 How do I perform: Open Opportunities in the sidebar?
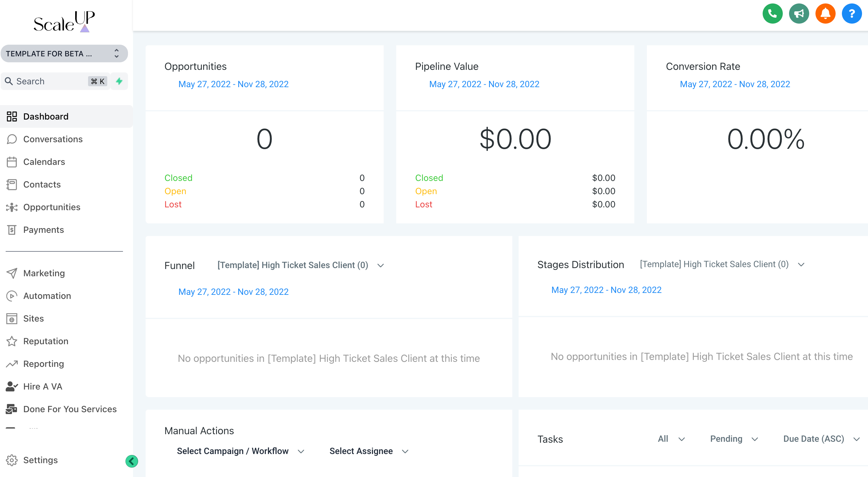66,207
